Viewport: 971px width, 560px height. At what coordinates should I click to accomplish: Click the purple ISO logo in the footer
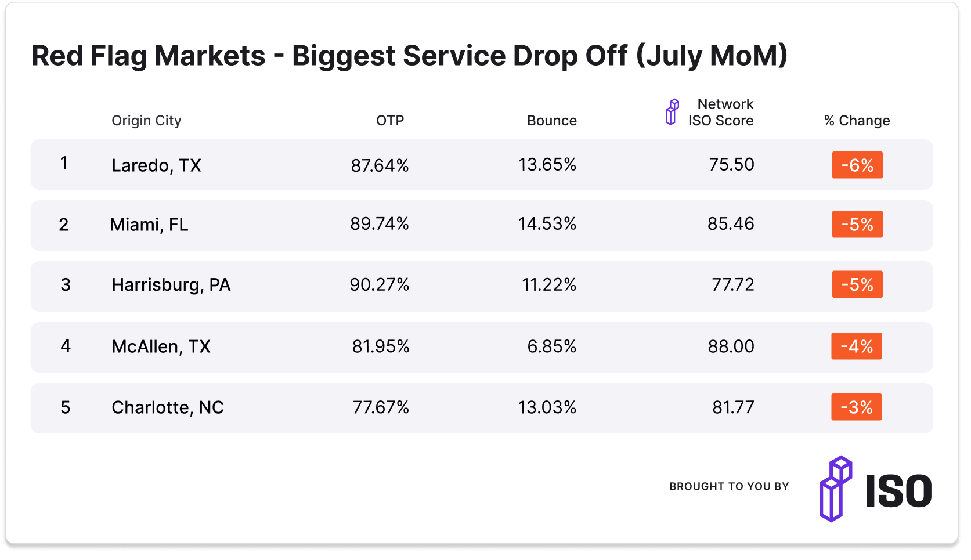coord(835,489)
